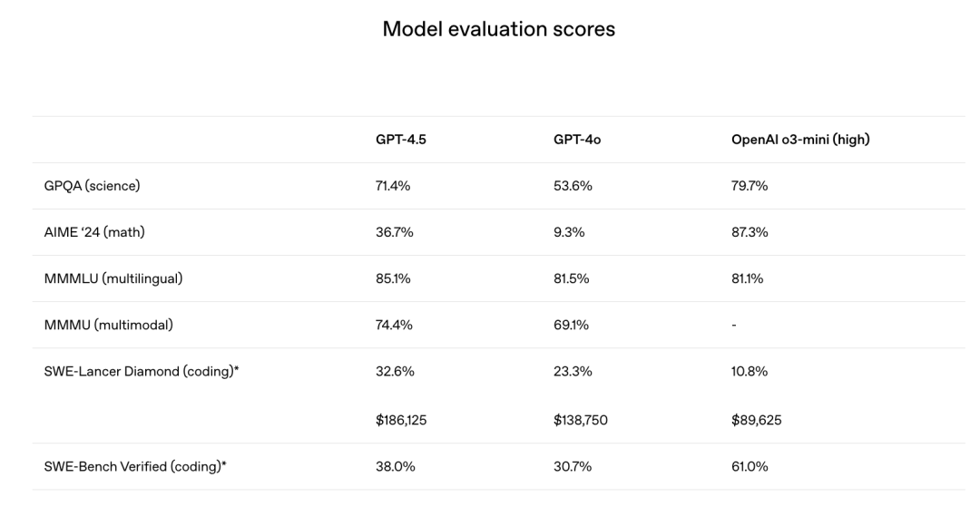The height and width of the screenshot is (526, 980).
Task: Click the 23.3% SWE-Lancer score cell
Action: 573,371
